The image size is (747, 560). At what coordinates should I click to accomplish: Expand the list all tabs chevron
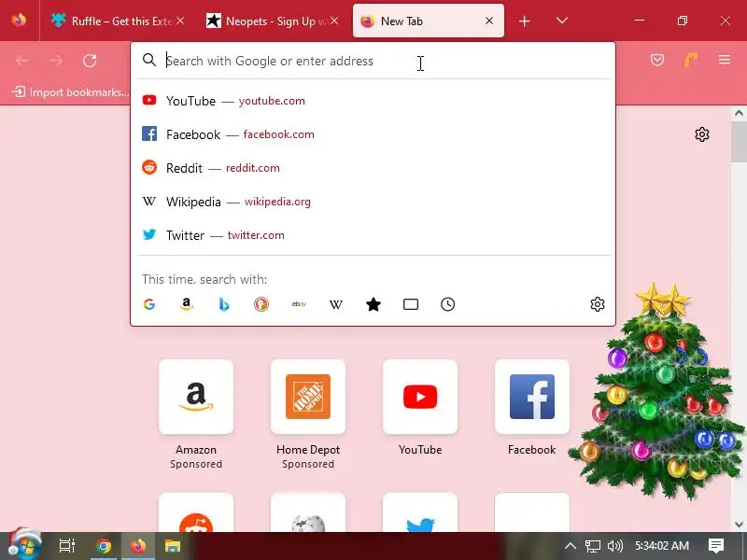pyautogui.click(x=562, y=21)
